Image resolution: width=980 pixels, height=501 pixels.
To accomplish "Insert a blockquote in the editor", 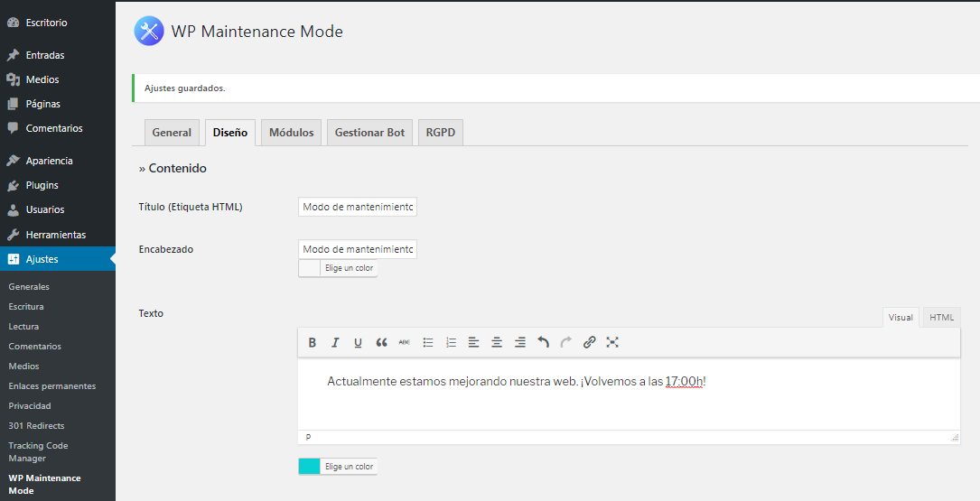I will [381, 342].
